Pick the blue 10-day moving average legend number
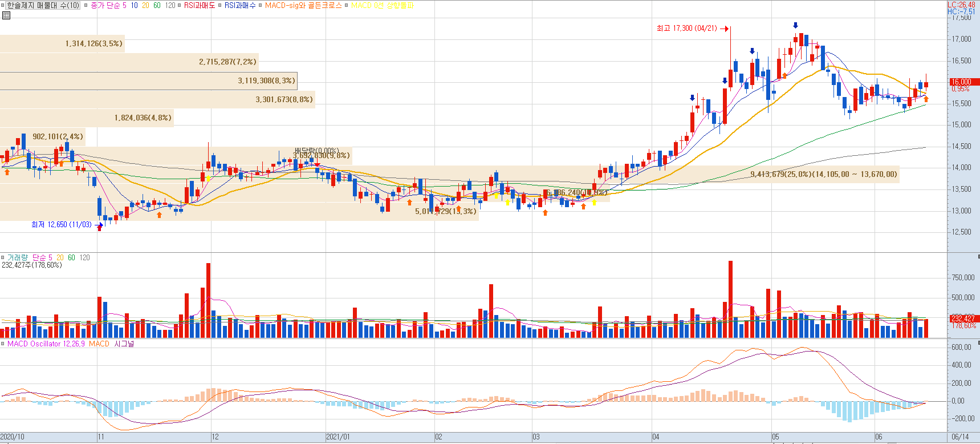Image resolution: width=980 pixels, height=444 pixels. (134, 5)
